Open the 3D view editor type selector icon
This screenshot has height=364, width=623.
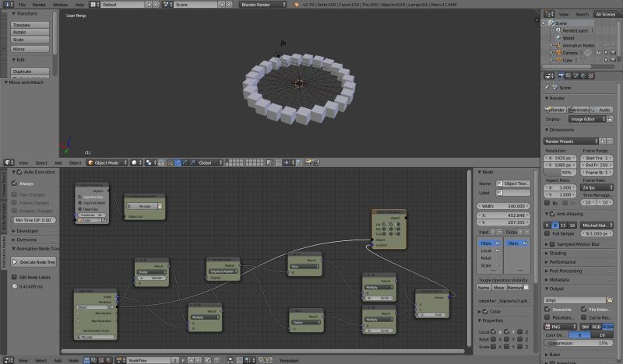pyautogui.click(x=9, y=163)
